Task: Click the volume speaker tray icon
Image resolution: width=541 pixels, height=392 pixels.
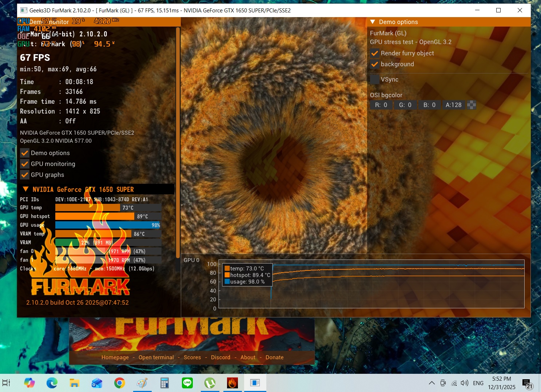Action: coord(464,383)
